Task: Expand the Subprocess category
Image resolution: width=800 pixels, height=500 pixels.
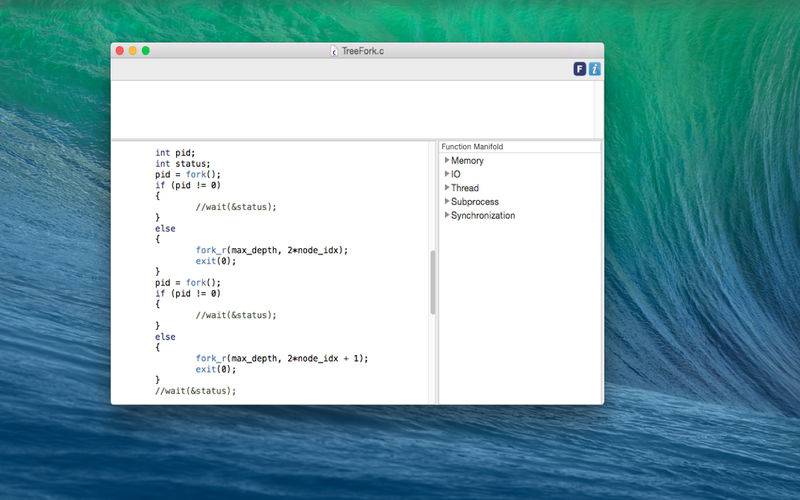Action: pyautogui.click(x=447, y=202)
